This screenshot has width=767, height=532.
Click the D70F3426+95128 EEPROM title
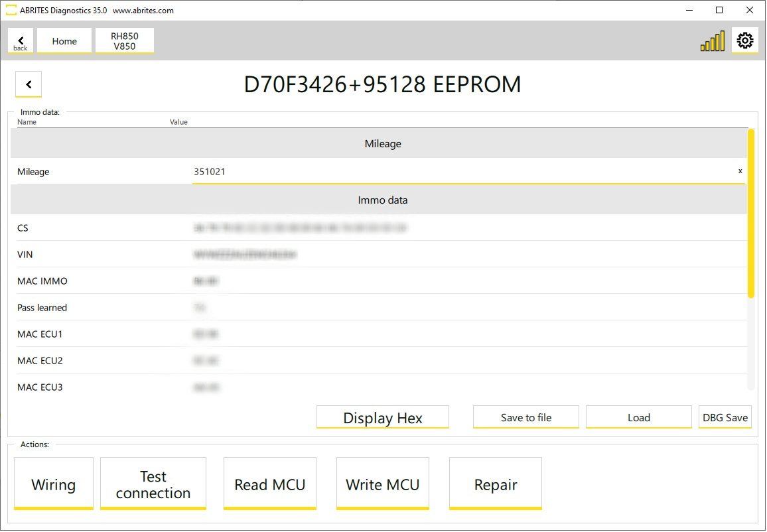coord(383,84)
